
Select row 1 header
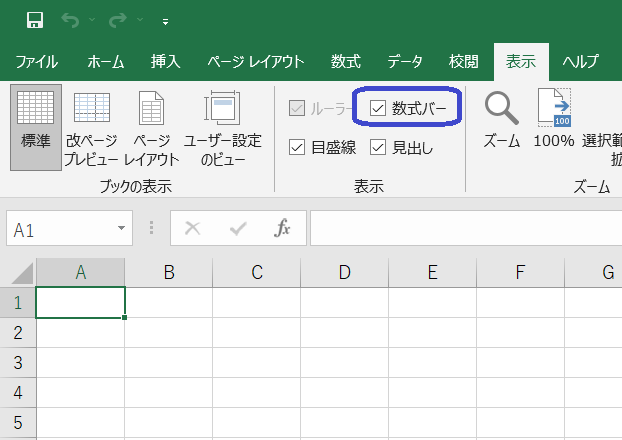[x=18, y=303]
